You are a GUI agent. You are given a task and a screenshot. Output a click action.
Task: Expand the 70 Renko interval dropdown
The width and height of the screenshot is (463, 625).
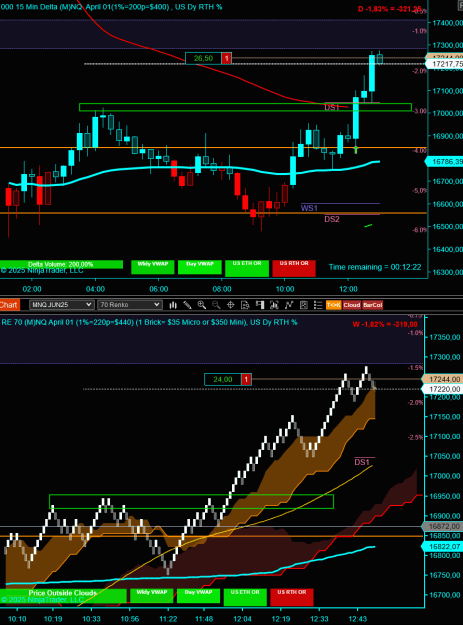(x=130, y=305)
